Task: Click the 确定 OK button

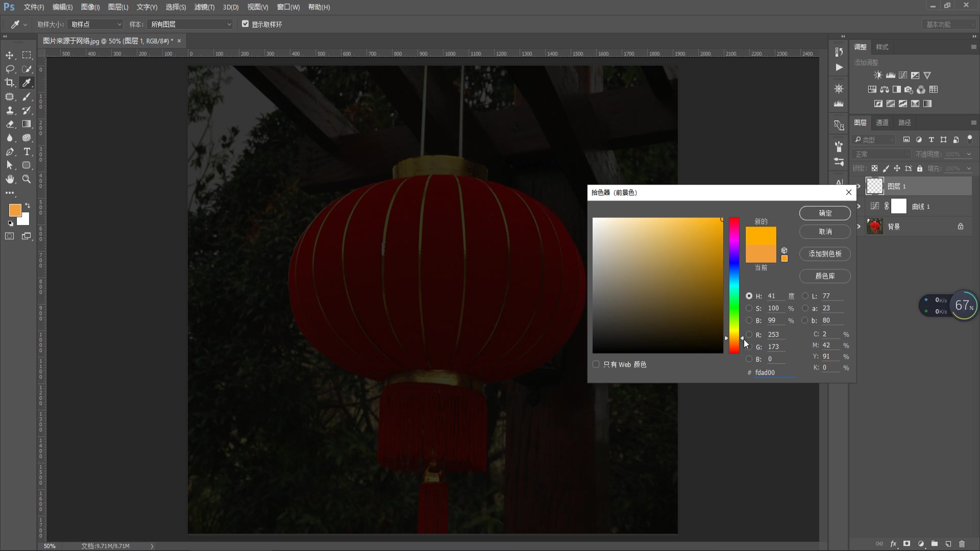Action: [824, 213]
